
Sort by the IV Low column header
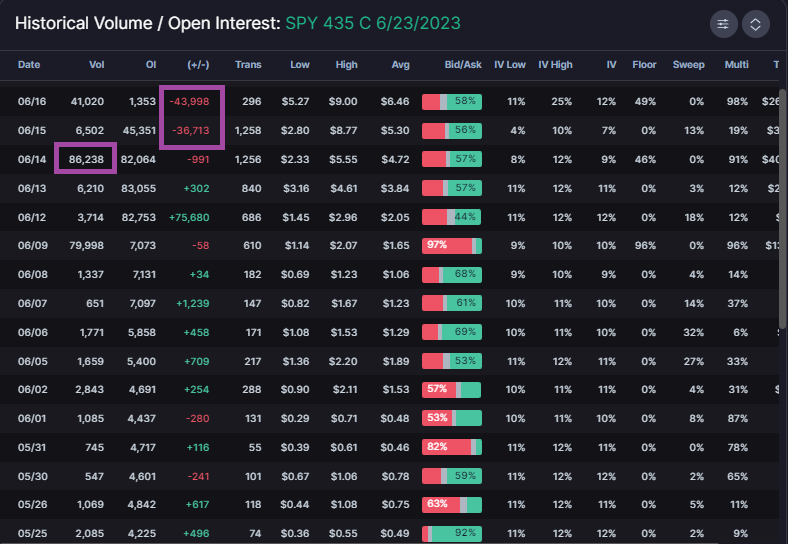point(510,65)
